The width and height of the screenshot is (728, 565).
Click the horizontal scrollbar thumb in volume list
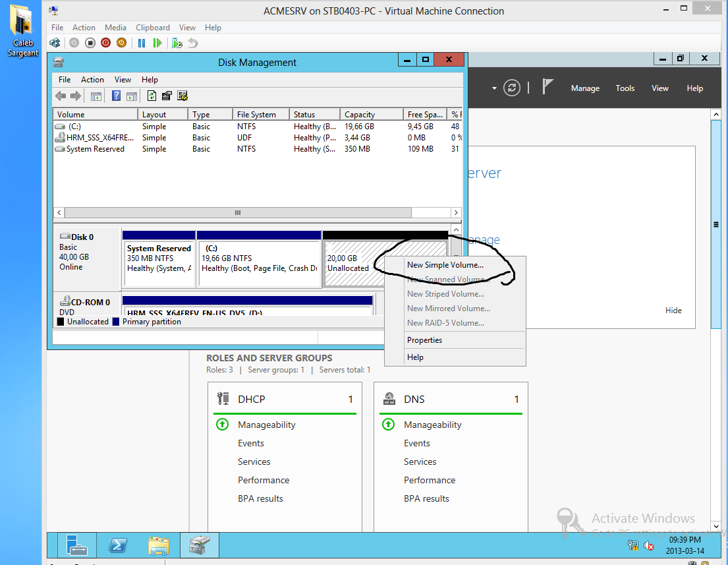(238, 213)
